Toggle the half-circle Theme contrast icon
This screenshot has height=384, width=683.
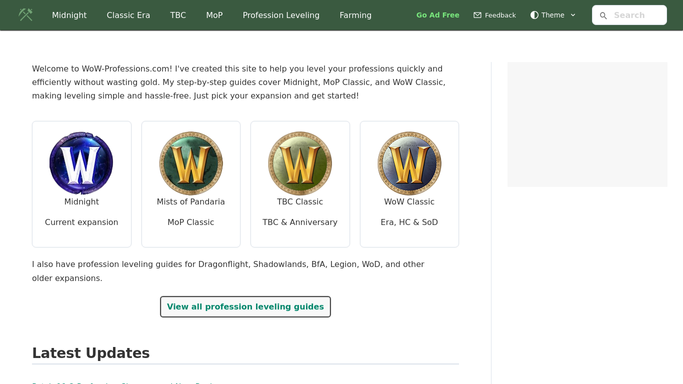pyautogui.click(x=534, y=15)
